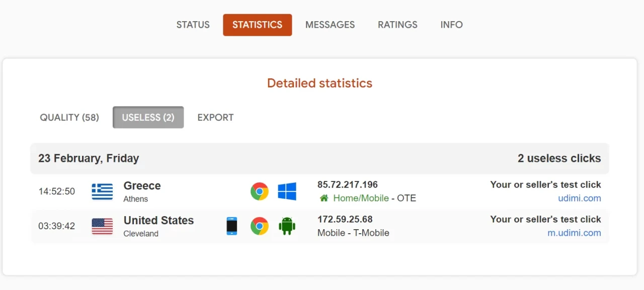Click the mobile phone device icon
Screen dimensions: 644x290
coord(231,226)
